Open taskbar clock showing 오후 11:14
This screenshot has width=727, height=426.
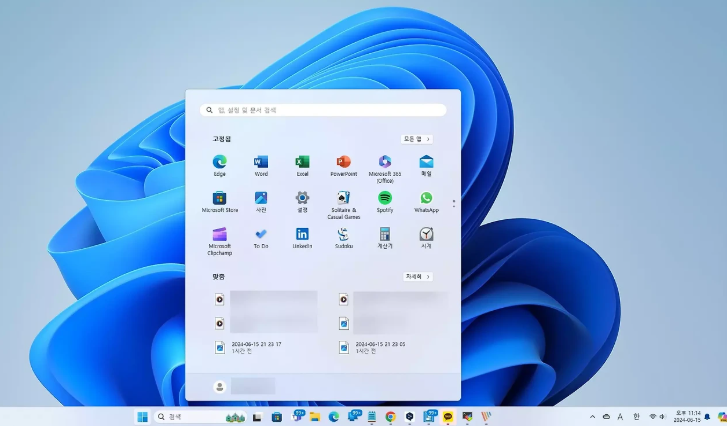(x=687, y=416)
